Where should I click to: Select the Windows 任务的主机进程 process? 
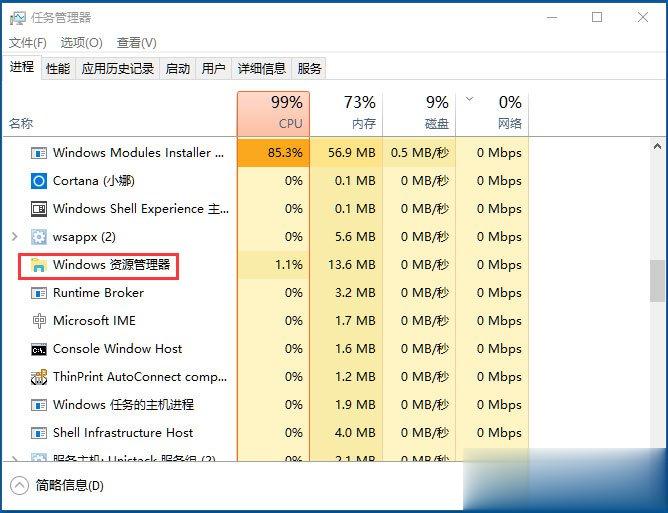[x=124, y=405]
